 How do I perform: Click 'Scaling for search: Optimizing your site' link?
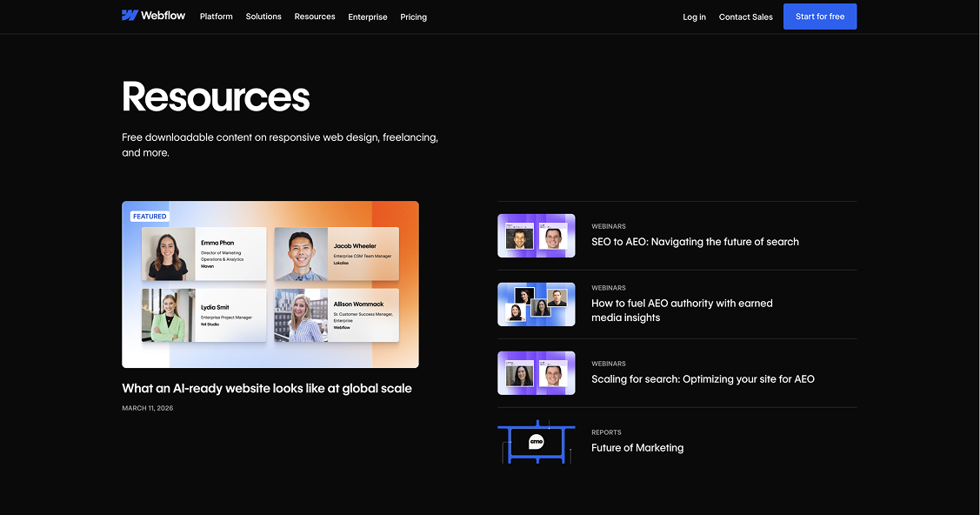pos(703,378)
